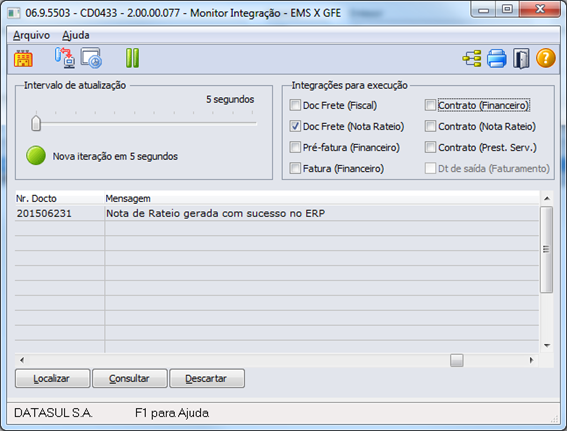
Task: Minimize the Monitor Integração window
Action: [x=483, y=9]
